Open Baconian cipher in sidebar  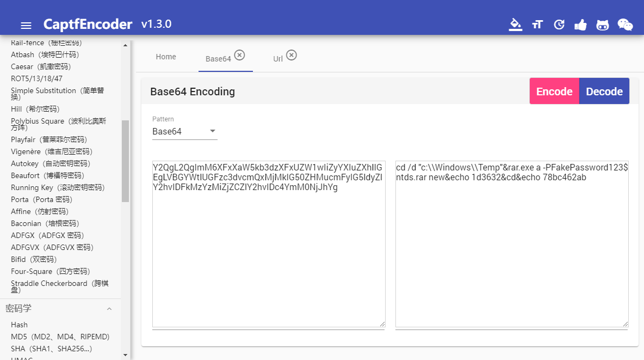tap(45, 223)
